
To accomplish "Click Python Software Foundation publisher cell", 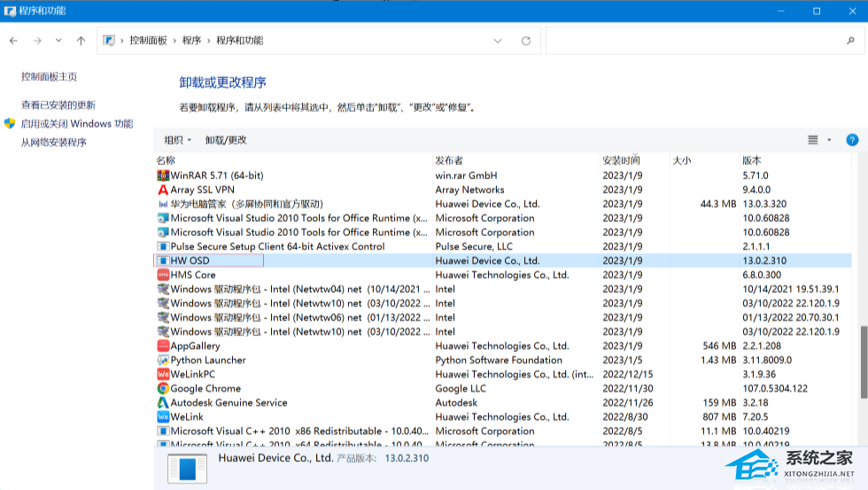I will [x=499, y=361].
